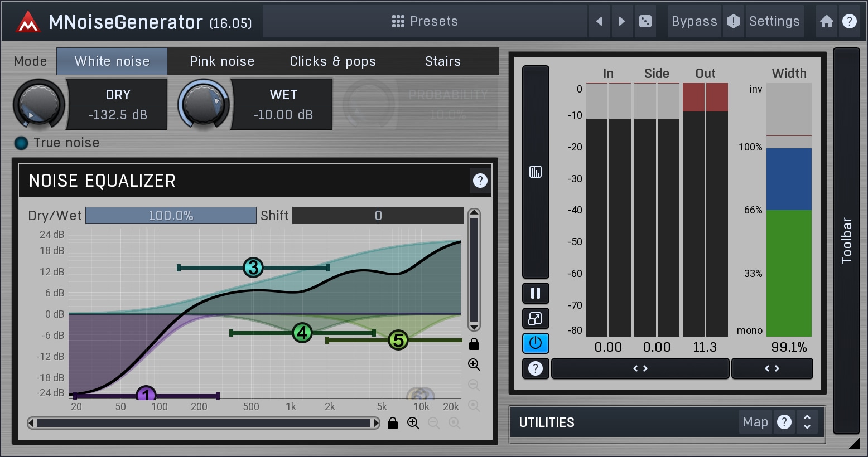Load previous preset arrow

(600, 21)
